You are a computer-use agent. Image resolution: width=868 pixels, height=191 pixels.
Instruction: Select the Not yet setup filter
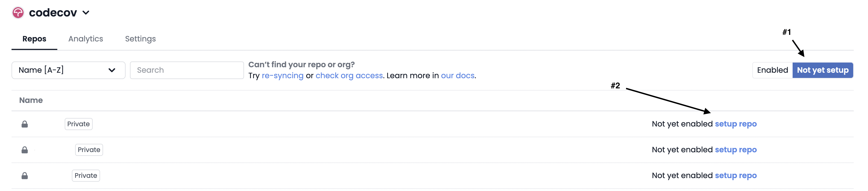click(x=822, y=70)
